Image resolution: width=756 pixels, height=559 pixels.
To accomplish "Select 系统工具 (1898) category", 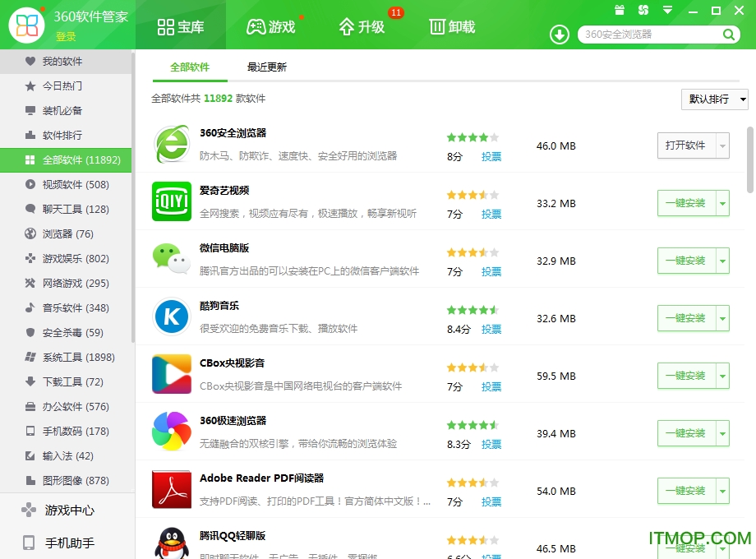I will (66, 357).
